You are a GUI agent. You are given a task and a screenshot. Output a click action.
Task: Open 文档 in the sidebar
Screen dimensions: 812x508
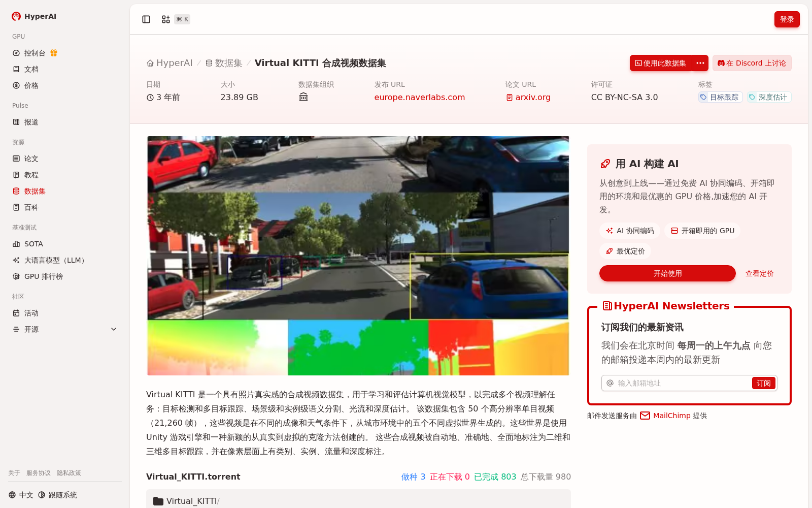(64, 69)
